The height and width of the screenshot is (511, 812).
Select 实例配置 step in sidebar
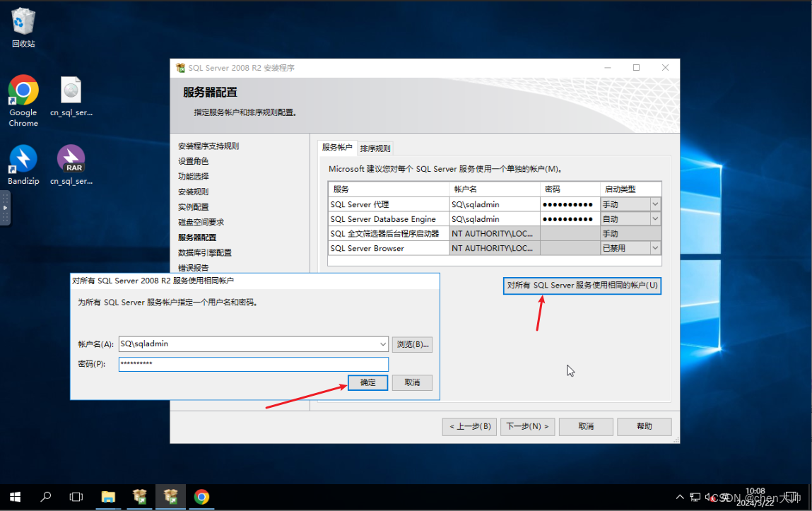click(193, 207)
